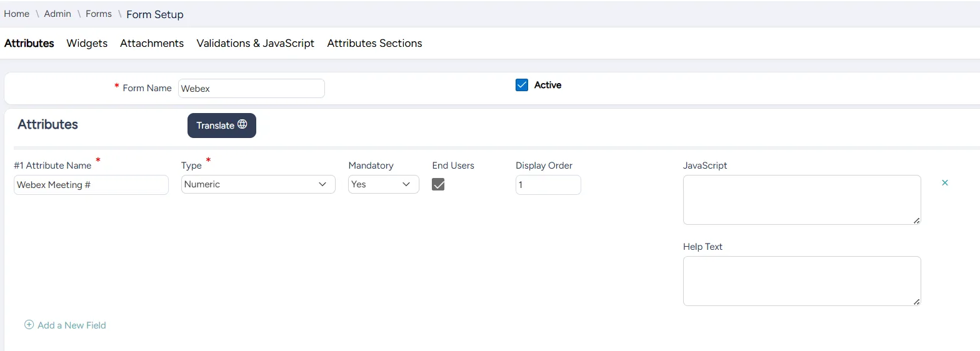Go to Home in the breadcrumb
This screenshot has height=351, width=980.
17,14
